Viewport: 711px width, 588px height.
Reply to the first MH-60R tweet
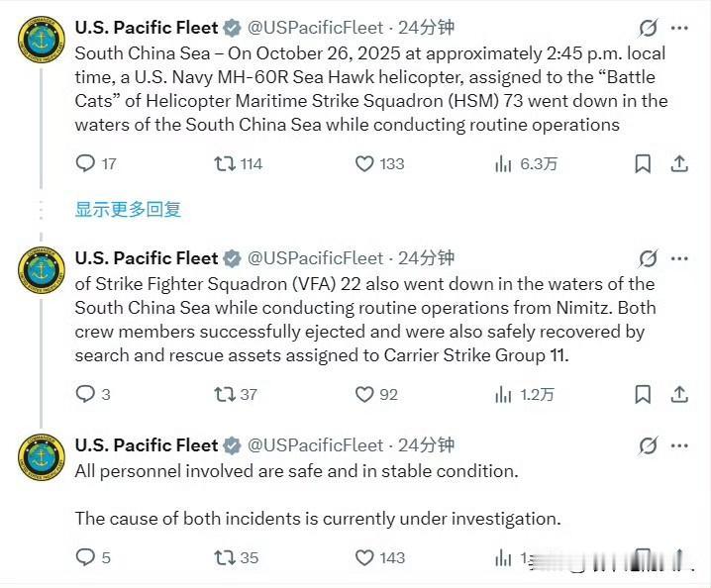coord(86,163)
